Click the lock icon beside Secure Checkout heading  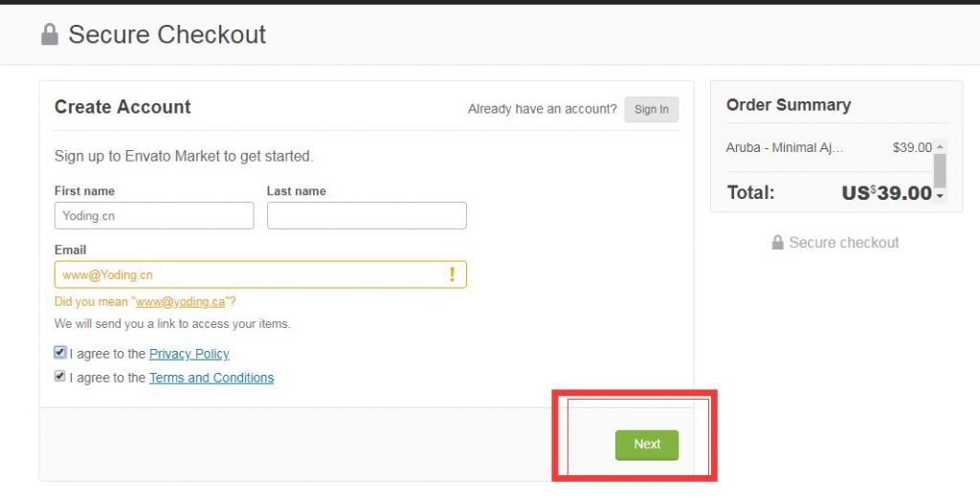(50, 34)
